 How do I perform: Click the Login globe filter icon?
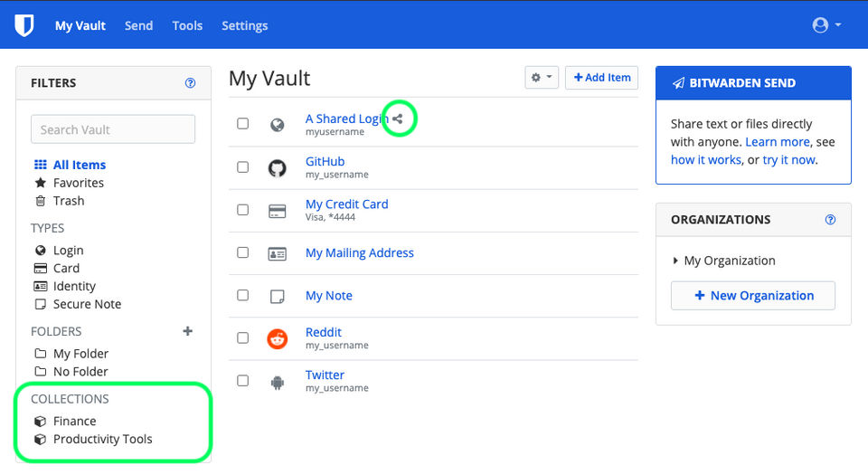(41, 251)
